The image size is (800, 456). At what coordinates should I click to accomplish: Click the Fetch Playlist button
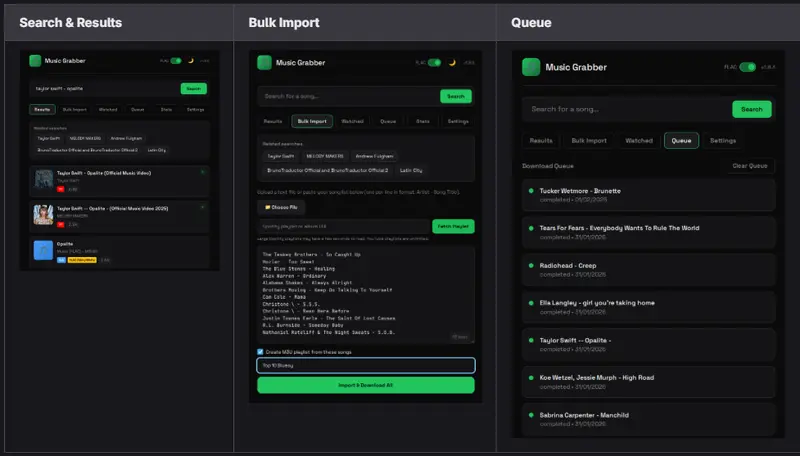453,226
